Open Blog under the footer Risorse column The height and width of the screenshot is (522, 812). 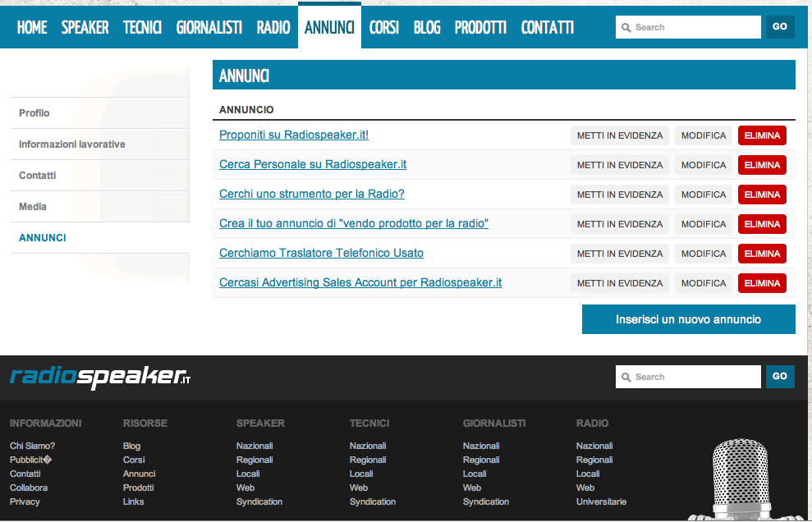coord(131,446)
